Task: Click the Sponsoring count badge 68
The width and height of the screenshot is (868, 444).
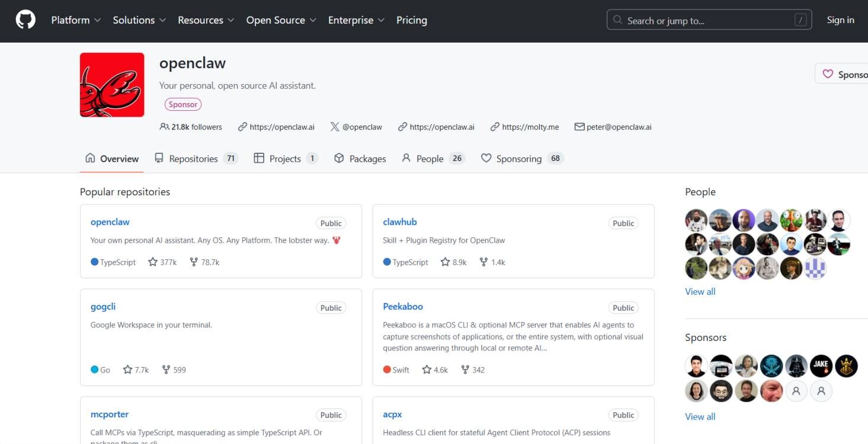Action: coord(555,159)
